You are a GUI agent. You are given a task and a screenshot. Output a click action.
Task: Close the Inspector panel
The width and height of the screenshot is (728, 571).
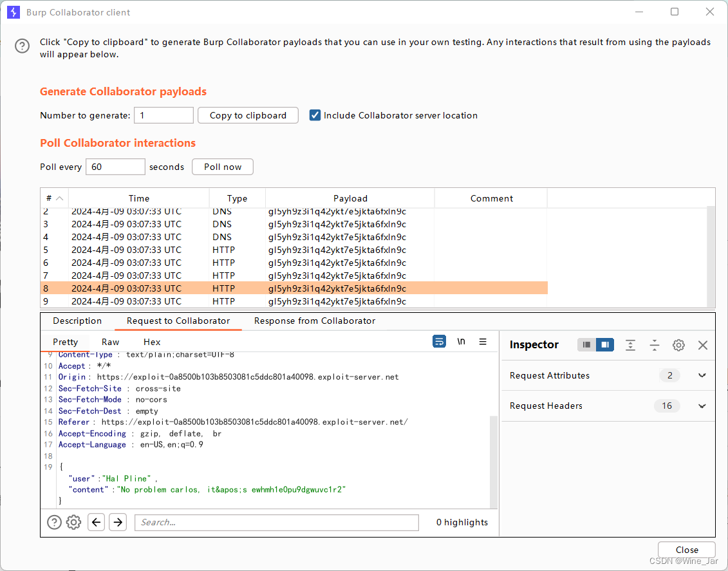[x=702, y=345]
